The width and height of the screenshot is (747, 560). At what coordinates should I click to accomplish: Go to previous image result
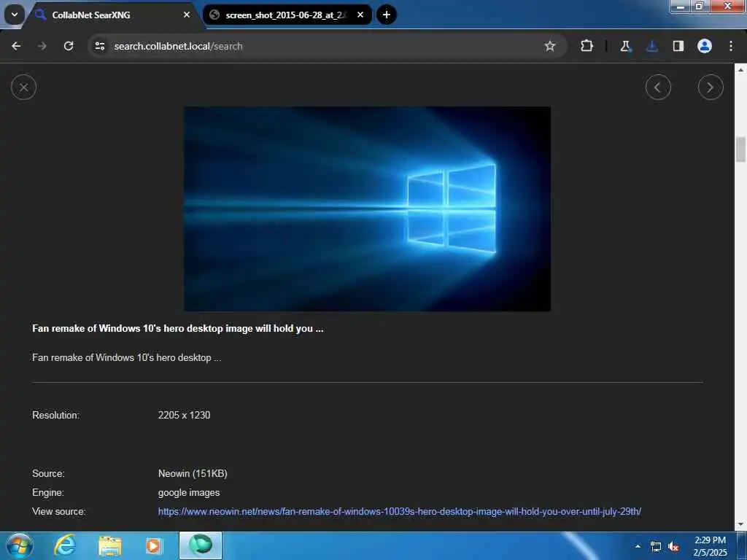[x=658, y=87]
